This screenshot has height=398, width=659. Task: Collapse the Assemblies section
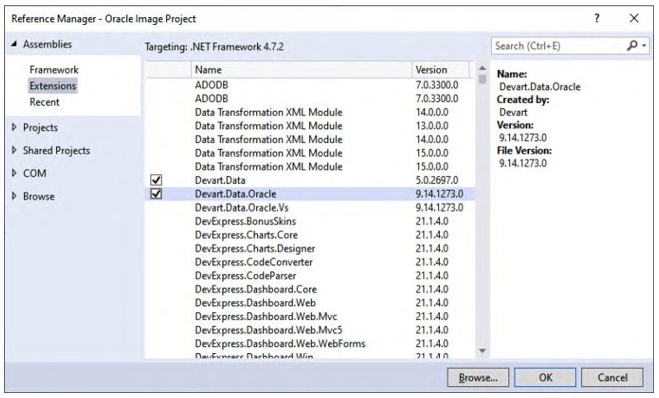point(14,44)
